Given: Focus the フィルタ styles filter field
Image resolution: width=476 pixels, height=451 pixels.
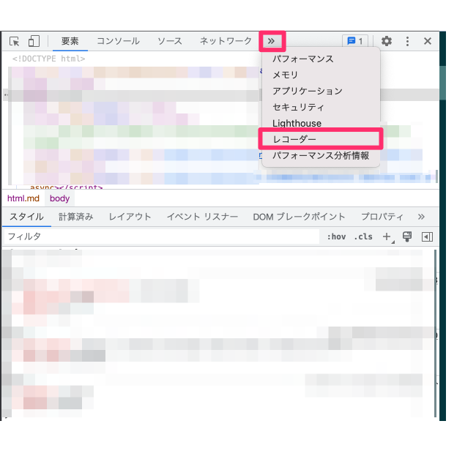Looking at the screenshot, I should click(x=162, y=236).
